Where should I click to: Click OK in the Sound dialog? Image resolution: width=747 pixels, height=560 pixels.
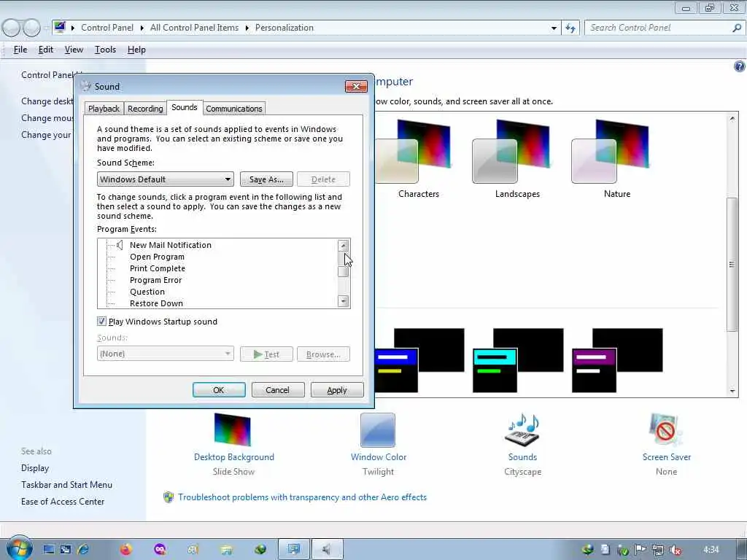point(219,390)
